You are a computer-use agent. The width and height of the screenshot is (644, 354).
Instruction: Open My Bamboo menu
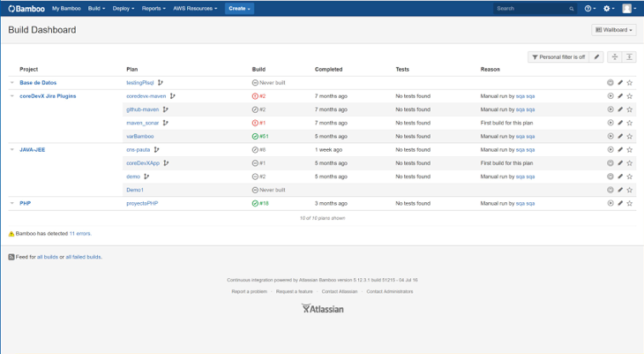66,8
